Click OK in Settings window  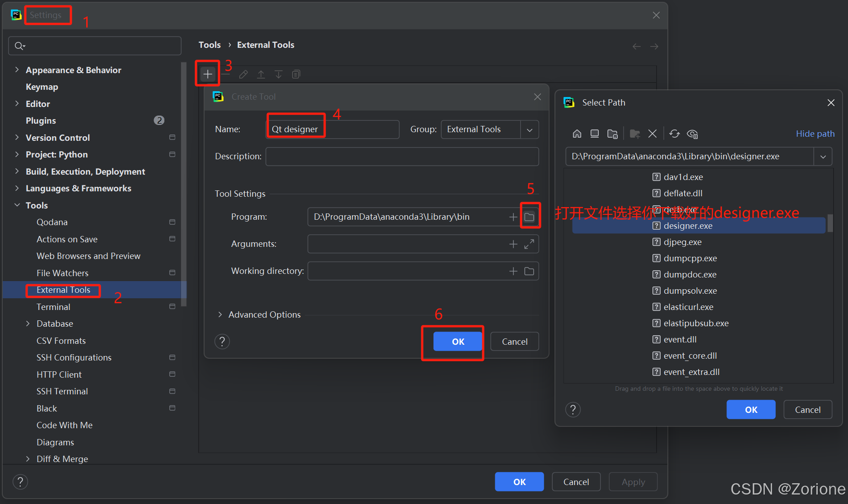[519, 482]
